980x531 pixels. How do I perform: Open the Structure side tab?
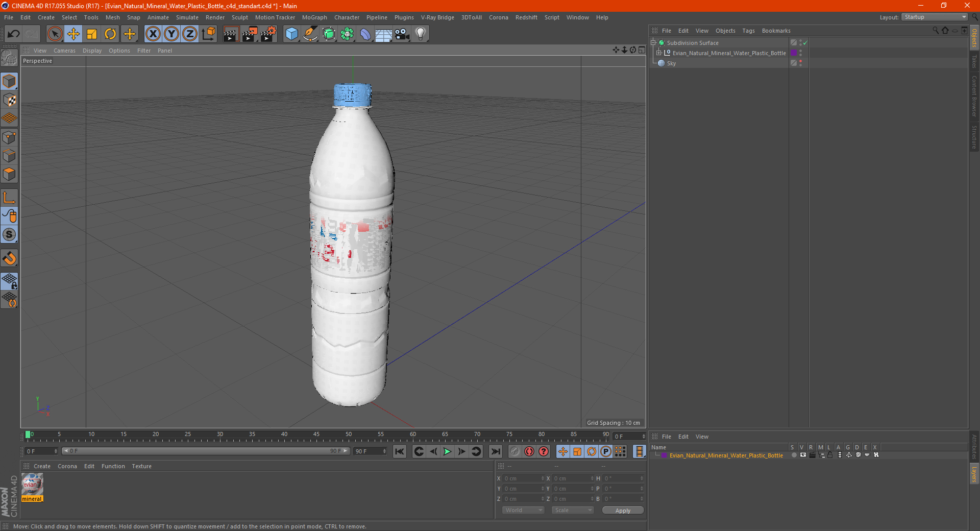coord(974,136)
